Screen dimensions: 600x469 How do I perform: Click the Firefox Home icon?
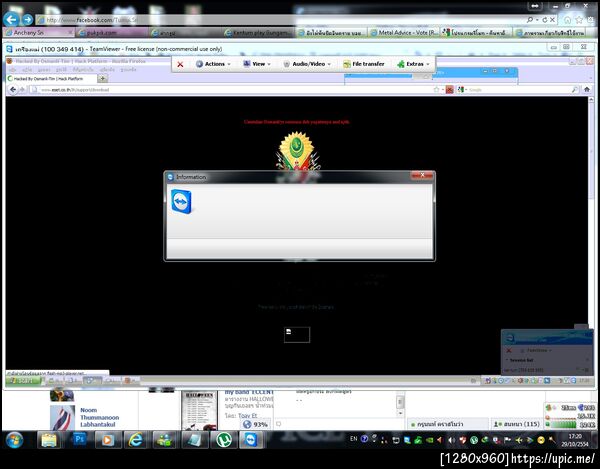[x=587, y=90]
